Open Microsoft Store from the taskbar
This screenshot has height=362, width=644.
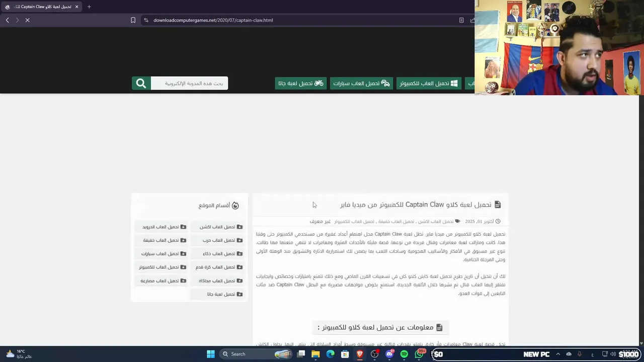coord(345,354)
